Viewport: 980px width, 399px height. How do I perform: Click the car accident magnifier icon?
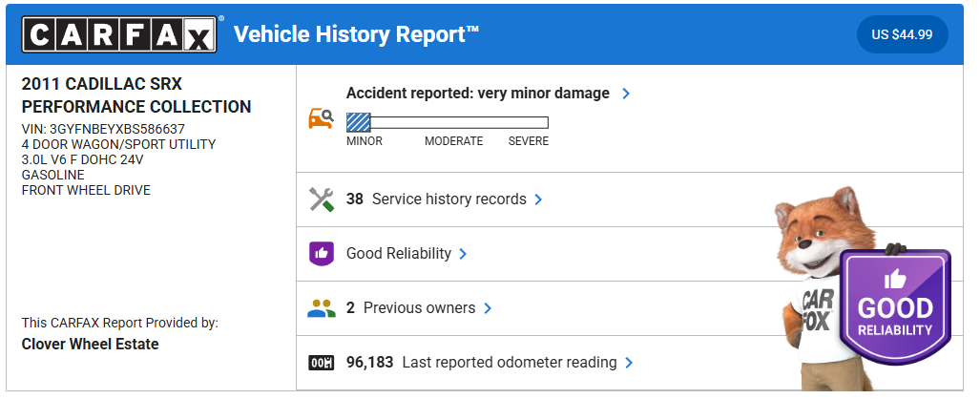coord(321,118)
